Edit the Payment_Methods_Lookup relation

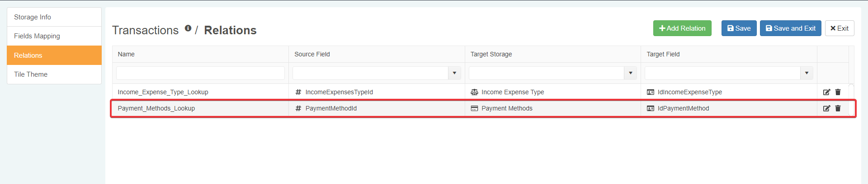click(826, 108)
